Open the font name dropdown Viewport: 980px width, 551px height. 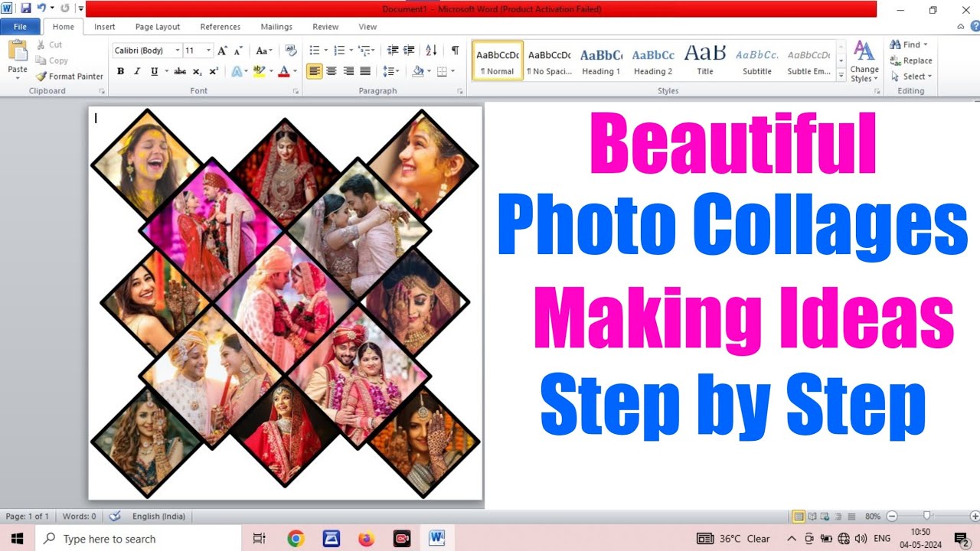pos(178,51)
